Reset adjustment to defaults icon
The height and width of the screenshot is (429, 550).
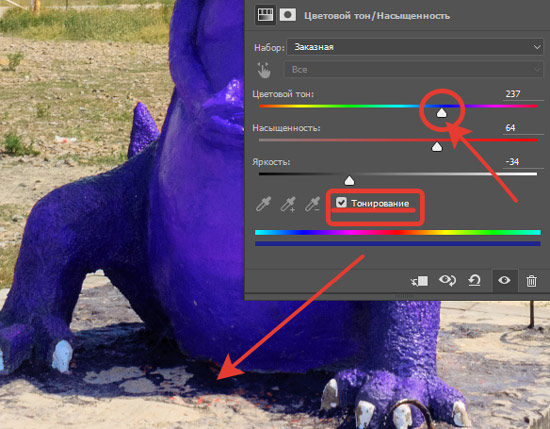tap(474, 281)
